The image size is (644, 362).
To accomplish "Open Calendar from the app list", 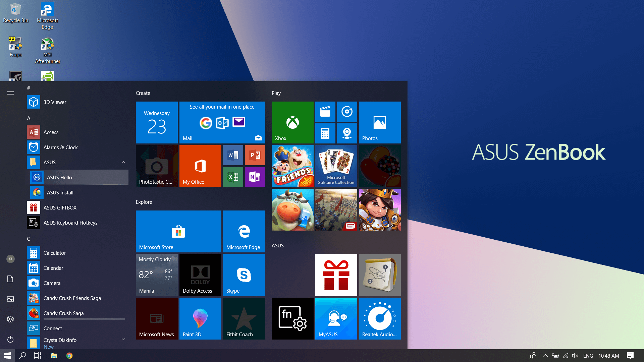I will tap(77, 268).
